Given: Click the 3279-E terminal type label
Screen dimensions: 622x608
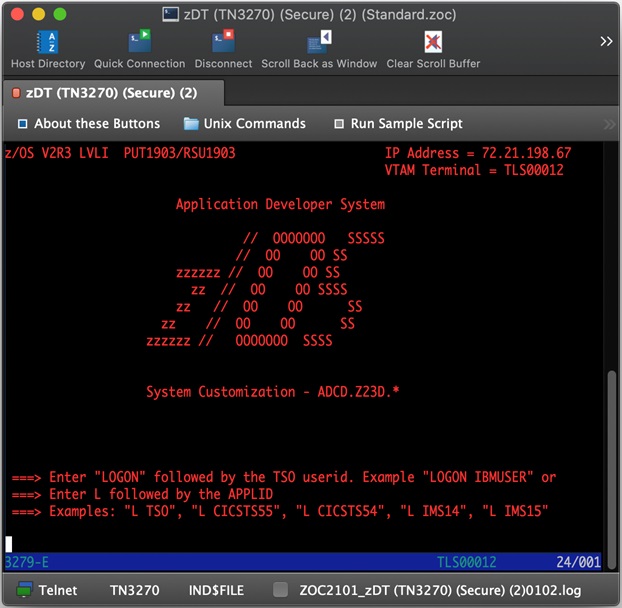Looking at the screenshot, I should (x=27, y=562).
